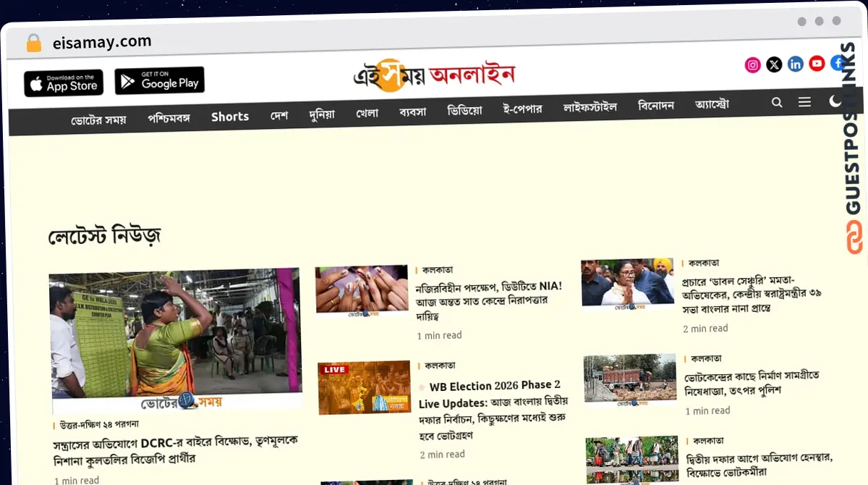Click the address bar padlock icon
Screen dimensions: 868x485
pos(34,43)
